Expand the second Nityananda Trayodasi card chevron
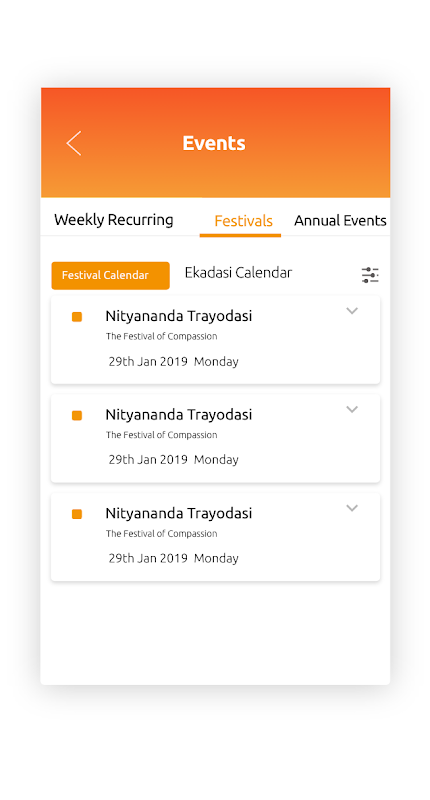 tap(352, 409)
